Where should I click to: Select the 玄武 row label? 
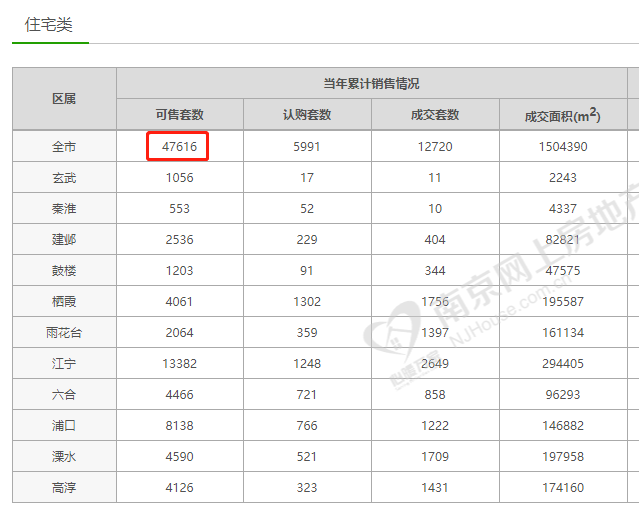[64, 178]
